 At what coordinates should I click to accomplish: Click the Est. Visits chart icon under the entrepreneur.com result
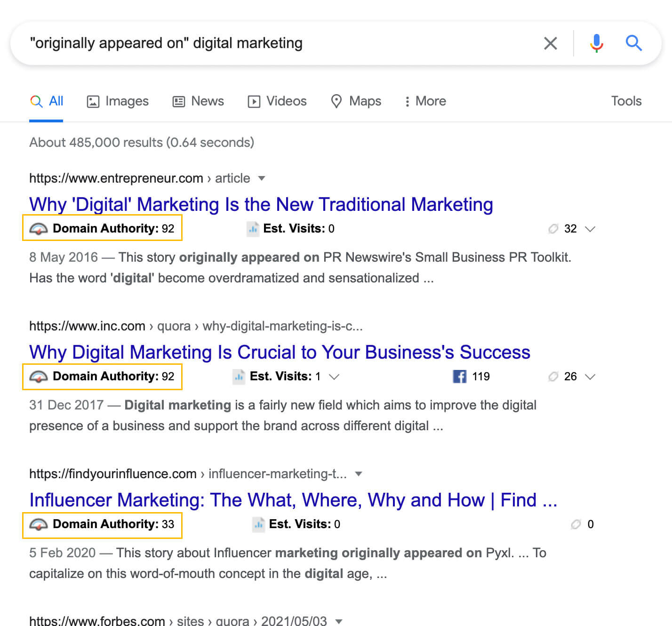click(x=253, y=228)
